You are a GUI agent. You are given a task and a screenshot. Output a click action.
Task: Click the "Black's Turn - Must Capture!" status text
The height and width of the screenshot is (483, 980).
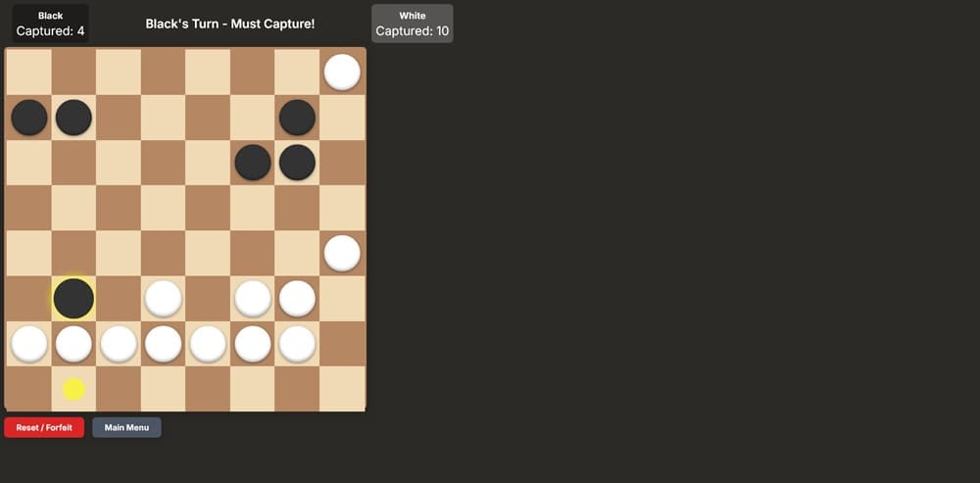(230, 24)
